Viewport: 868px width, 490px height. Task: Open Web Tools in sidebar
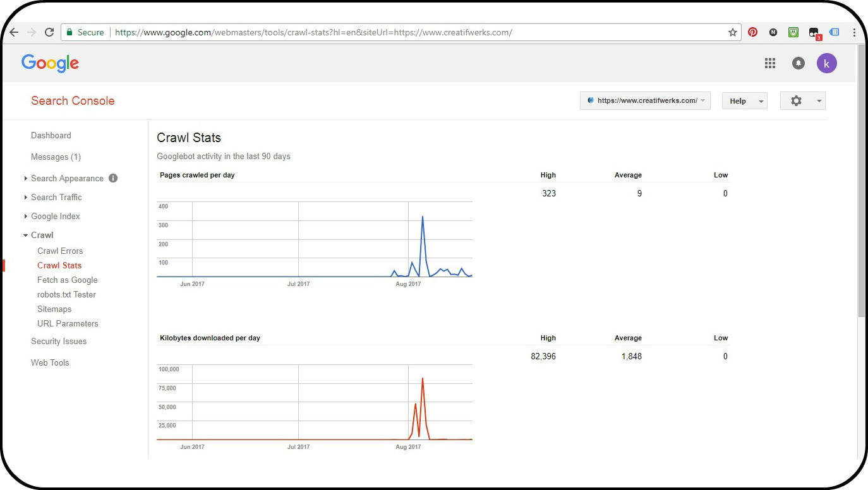click(50, 362)
